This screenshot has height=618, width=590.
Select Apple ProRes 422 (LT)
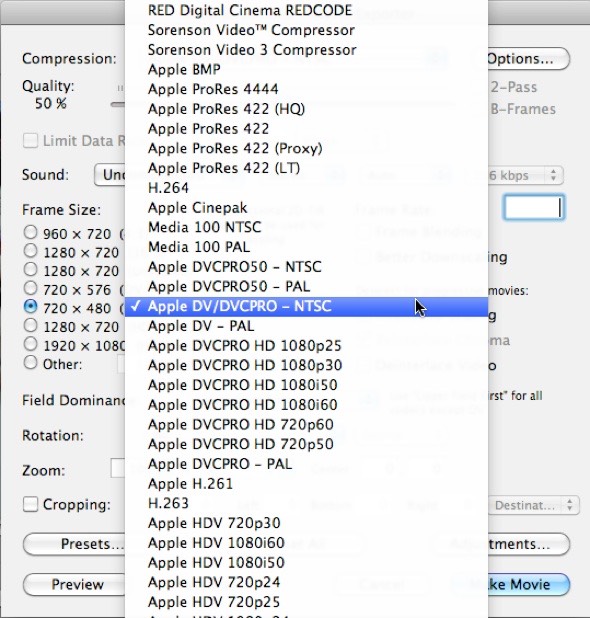click(306, 168)
